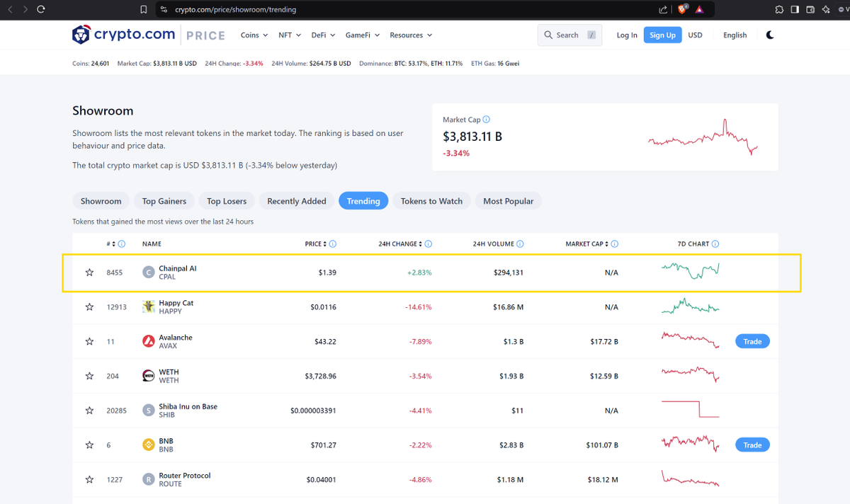
Task: Open site information icon beside the URL
Action: click(x=164, y=9)
